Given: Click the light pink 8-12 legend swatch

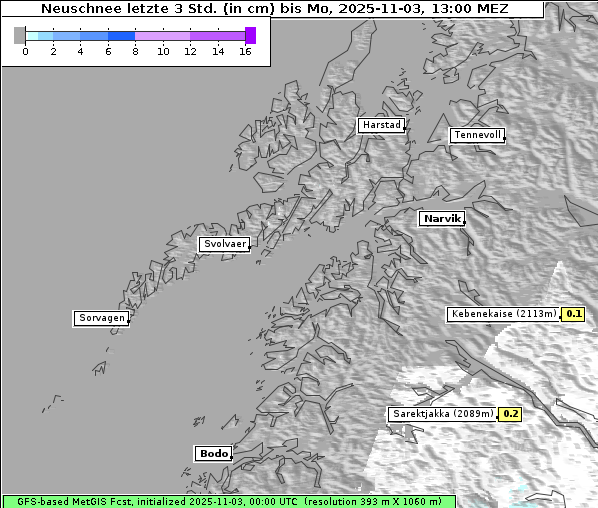Looking at the screenshot, I should [162, 36].
